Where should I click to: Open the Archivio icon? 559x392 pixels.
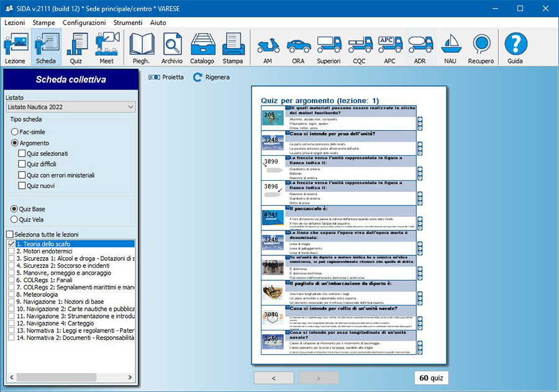pos(172,48)
